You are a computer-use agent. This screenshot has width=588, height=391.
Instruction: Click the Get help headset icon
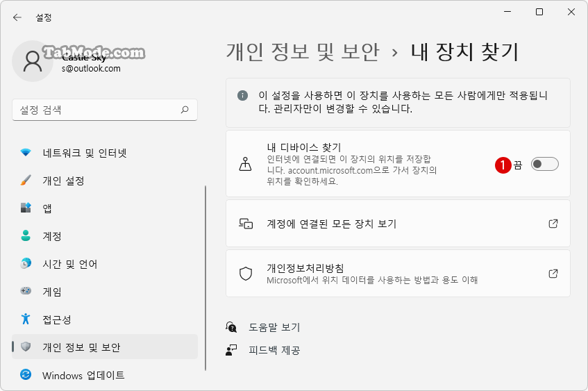(231, 327)
